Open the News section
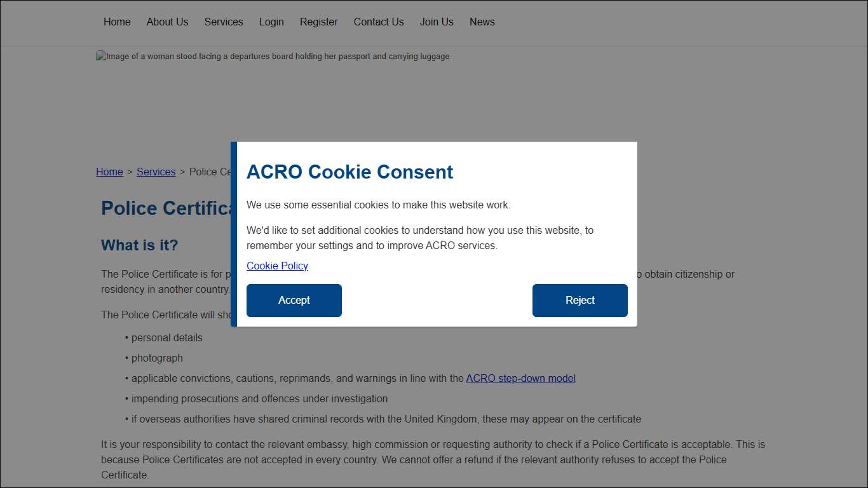Screen dimensions: 868x488 coord(482,22)
